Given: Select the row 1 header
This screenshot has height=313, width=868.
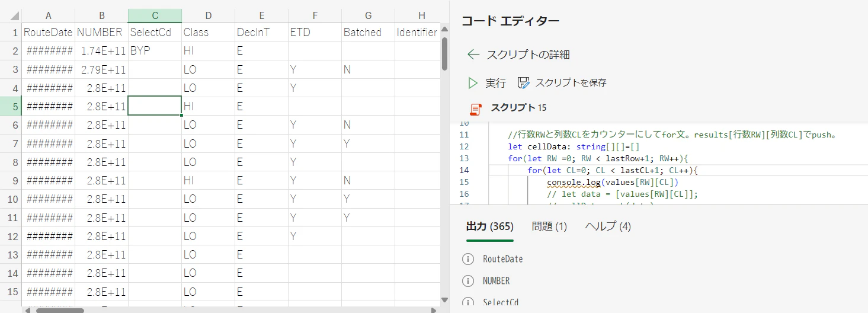Looking at the screenshot, I should pos(11,33).
